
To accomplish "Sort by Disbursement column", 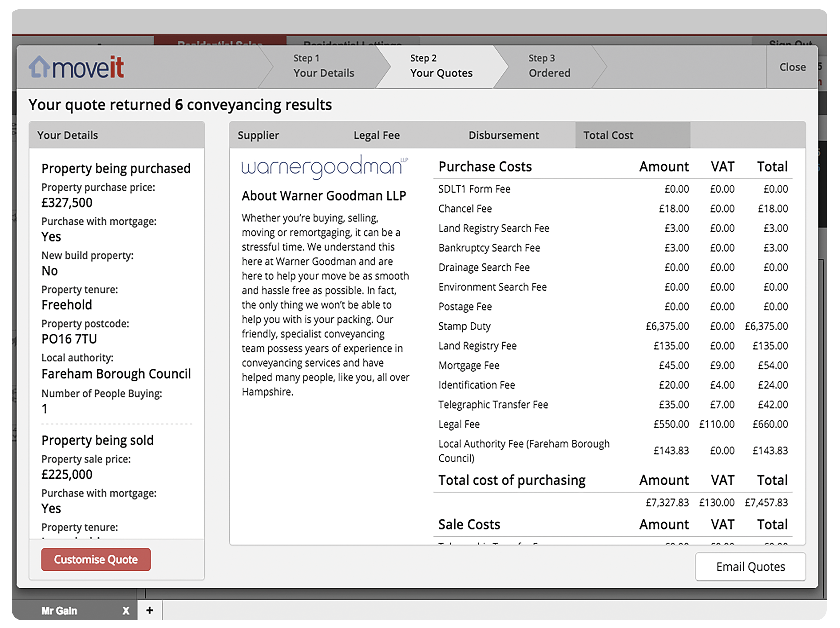I will click(503, 135).
